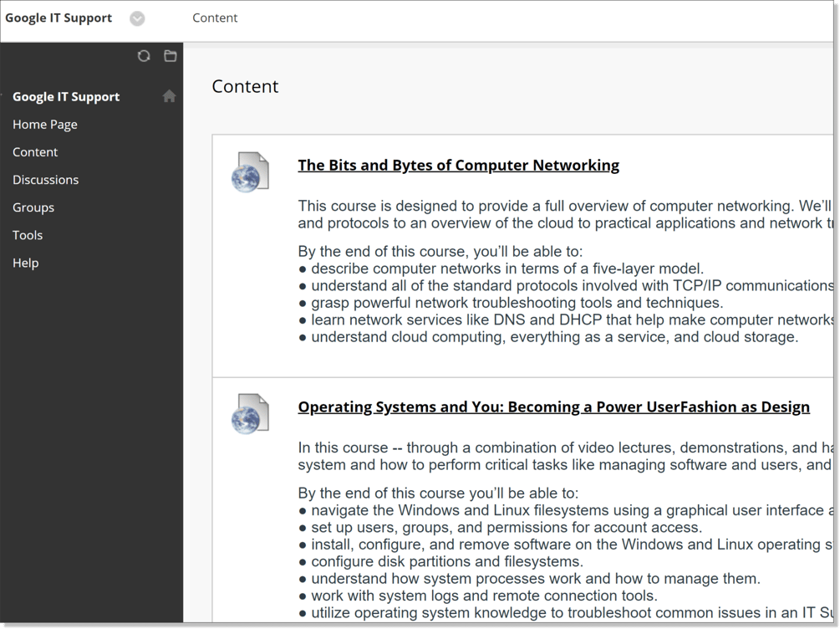
Task: Click Google IT Support in the top navigation bar
Action: point(59,18)
